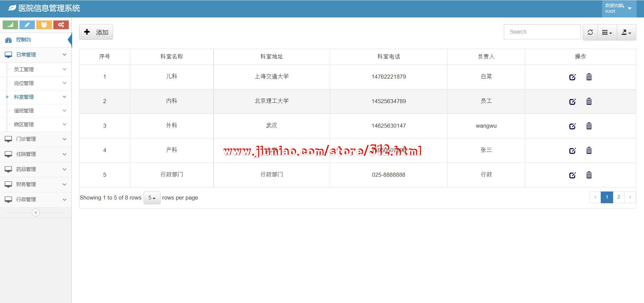Delete the 外科 department row
This screenshot has height=303, width=644.
(x=589, y=126)
